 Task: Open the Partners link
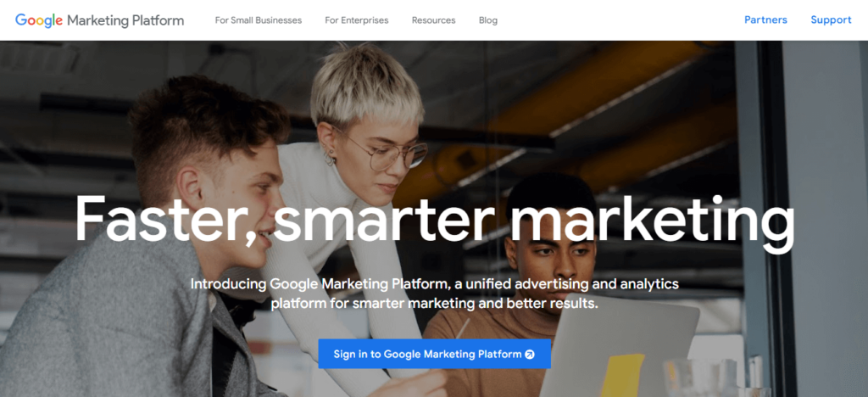tap(765, 20)
